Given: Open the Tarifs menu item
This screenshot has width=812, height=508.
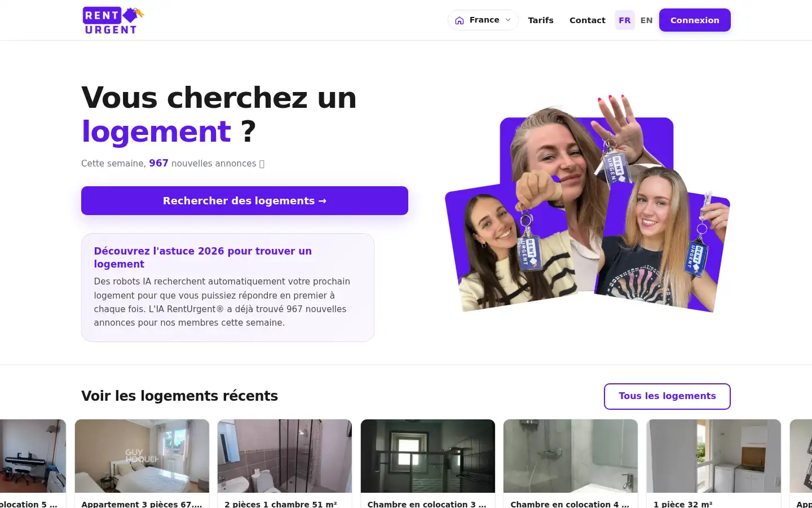Looking at the screenshot, I should click(x=541, y=20).
